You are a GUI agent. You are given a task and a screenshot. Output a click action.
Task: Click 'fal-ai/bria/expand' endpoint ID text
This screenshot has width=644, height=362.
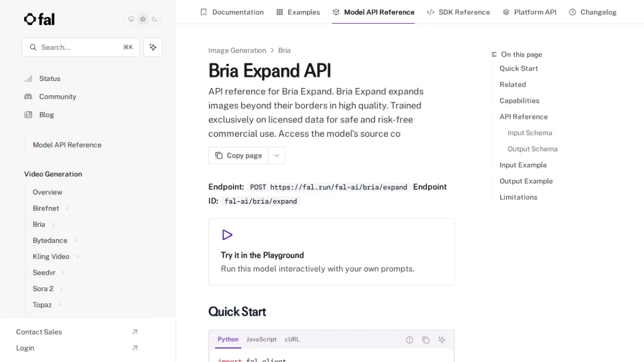261,201
